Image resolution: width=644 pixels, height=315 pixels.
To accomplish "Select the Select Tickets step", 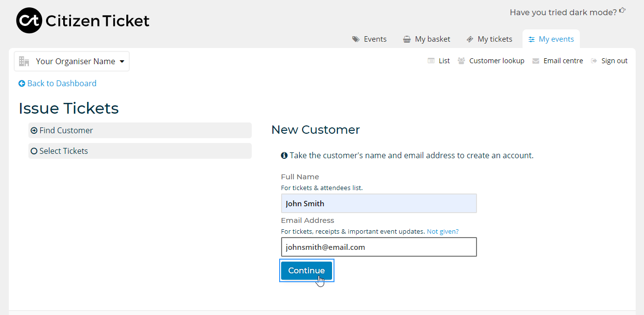I will pyautogui.click(x=140, y=151).
